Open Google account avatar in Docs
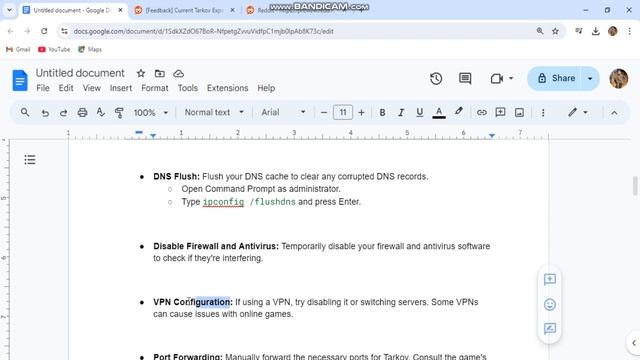The image size is (640, 360). tap(619, 78)
